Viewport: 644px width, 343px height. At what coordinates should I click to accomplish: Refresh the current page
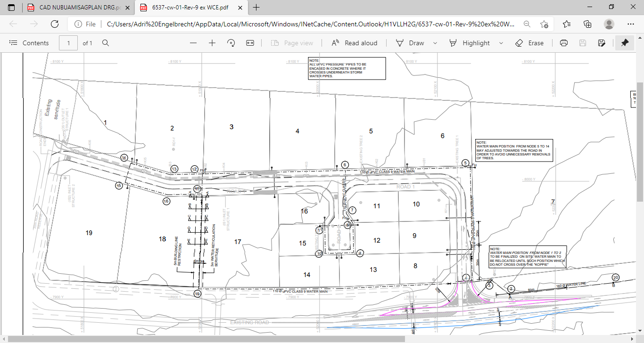55,24
